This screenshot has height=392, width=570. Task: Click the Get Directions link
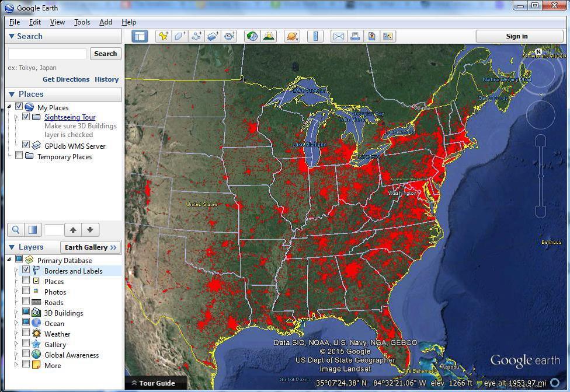tap(66, 79)
